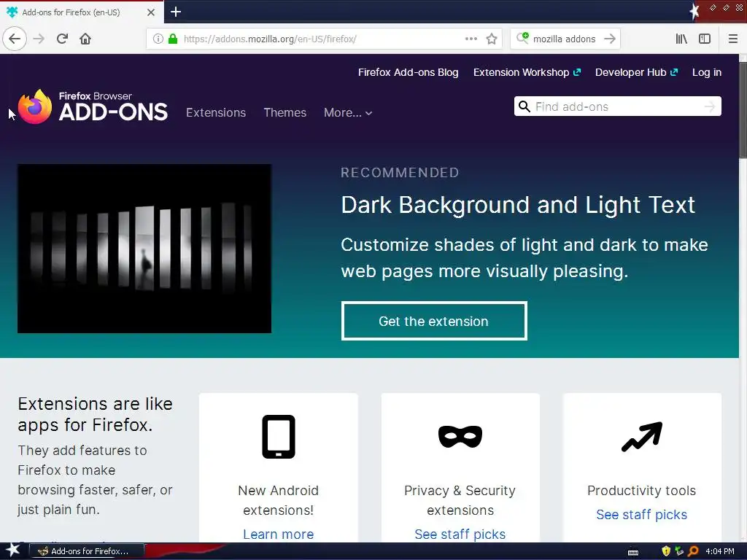Screen dimensions: 747x560
Task: Click Get the extension button
Action: (434, 321)
